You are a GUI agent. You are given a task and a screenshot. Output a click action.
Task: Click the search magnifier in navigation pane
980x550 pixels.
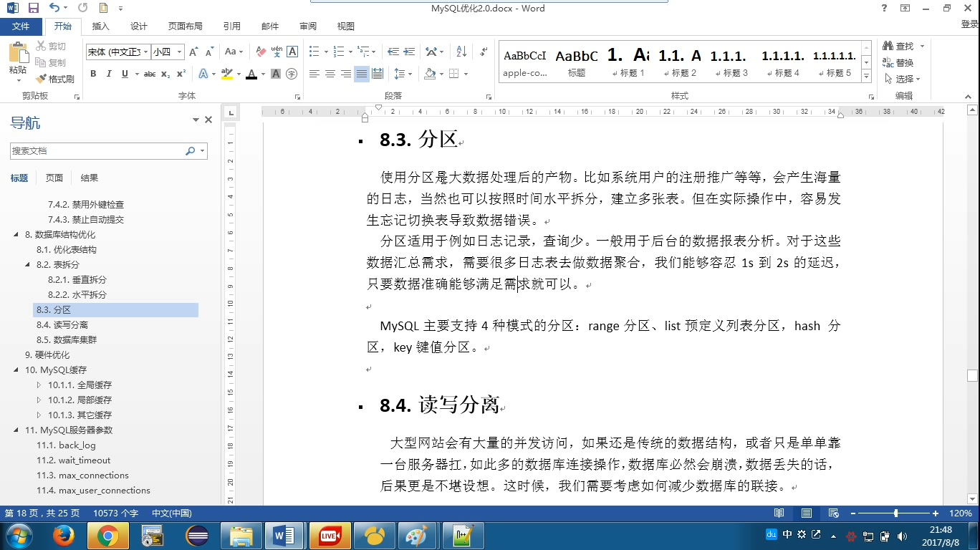(190, 151)
